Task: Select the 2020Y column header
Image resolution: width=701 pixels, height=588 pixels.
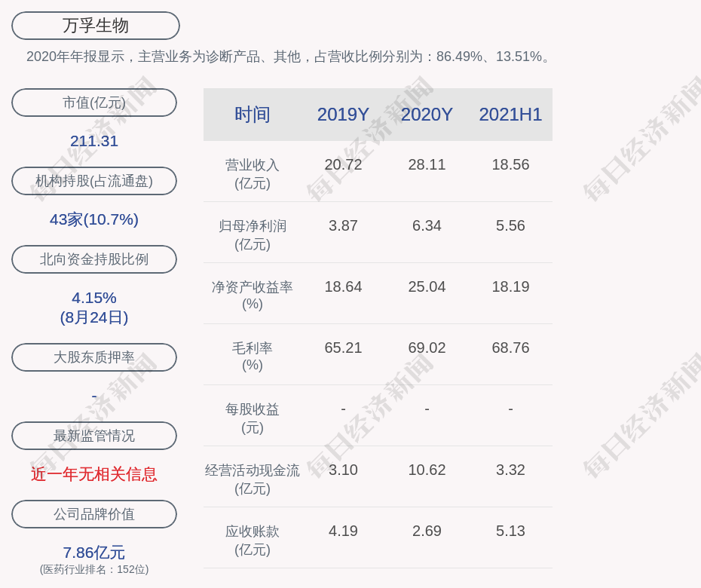Action: click(427, 115)
